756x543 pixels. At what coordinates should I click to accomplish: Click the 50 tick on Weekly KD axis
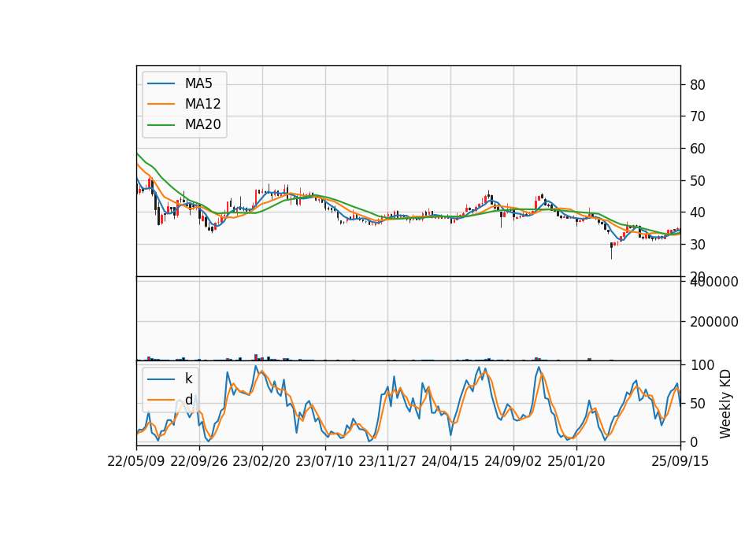[697, 404]
